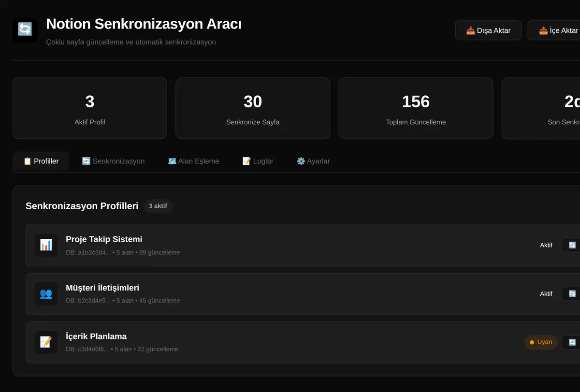The width and height of the screenshot is (580, 392).
Task: Sync the Proje Takip Sistemi profile
Action: point(572,245)
